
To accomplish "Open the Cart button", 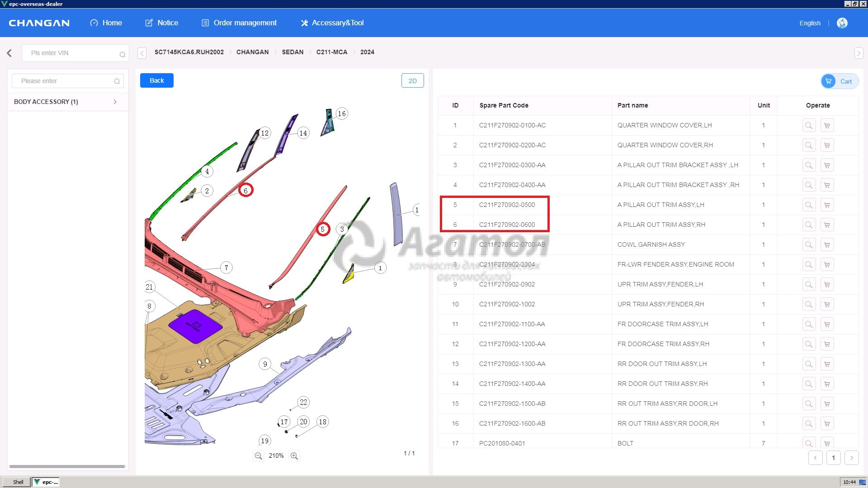I will [x=840, y=81].
